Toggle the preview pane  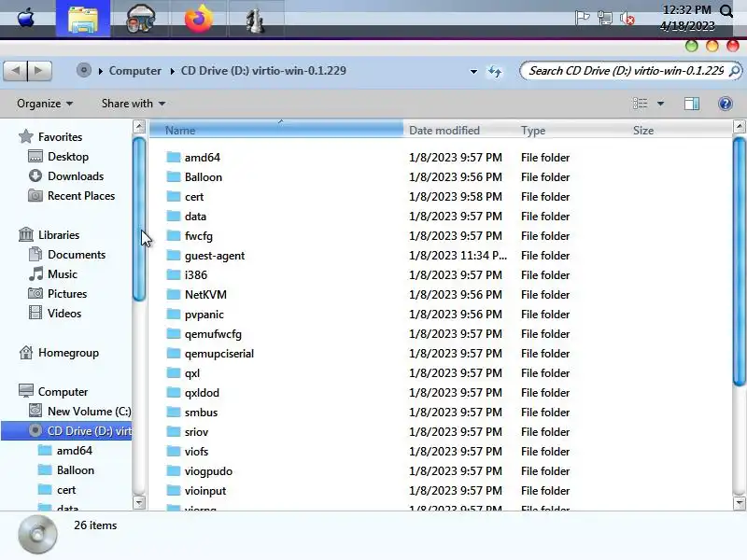692,104
